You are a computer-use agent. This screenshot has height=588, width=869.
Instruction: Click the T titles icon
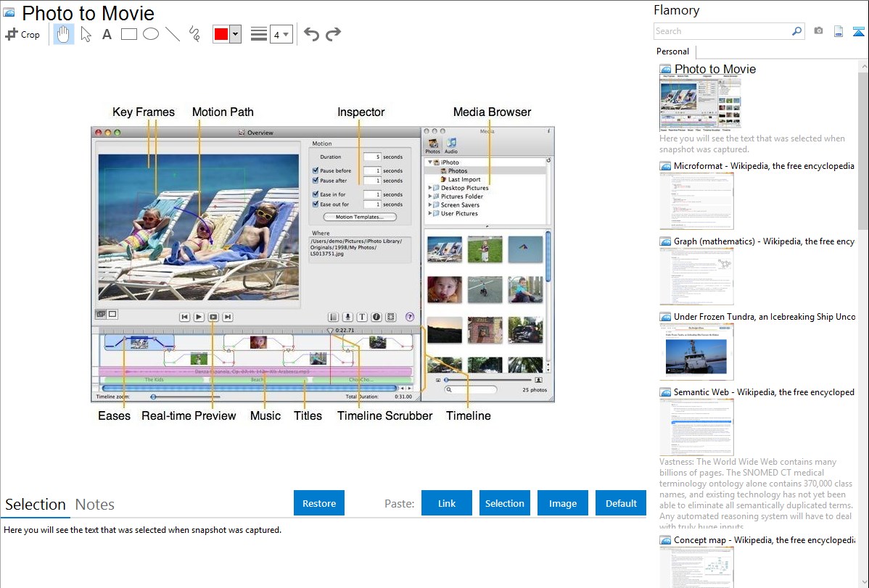(362, 317)
